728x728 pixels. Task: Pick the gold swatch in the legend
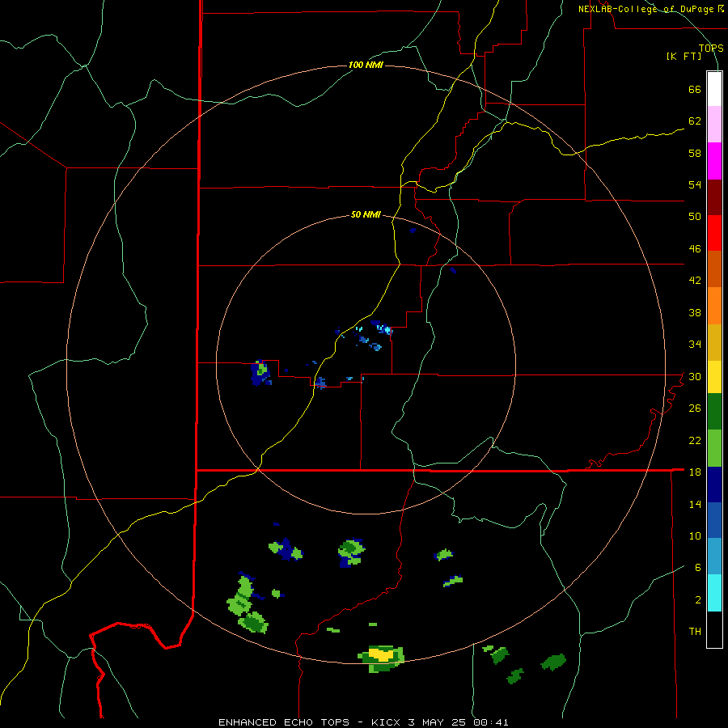pos(714,342)
